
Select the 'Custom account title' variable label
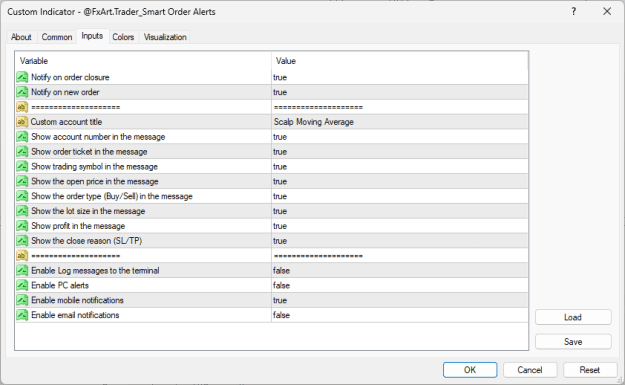(66, 122)
